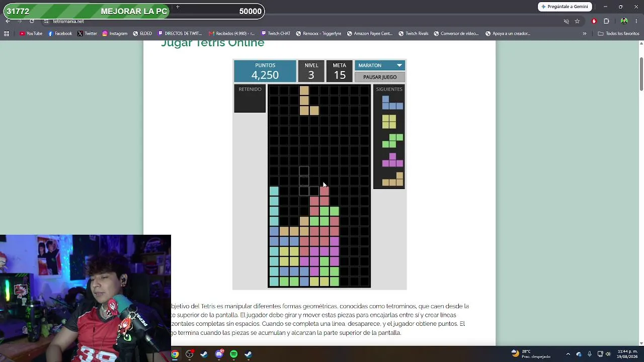Image resolution: width=644 pixels, height=362 pixels.
Task: Open OBS Studio from taskbar
Action: click(x=189, y=354)
